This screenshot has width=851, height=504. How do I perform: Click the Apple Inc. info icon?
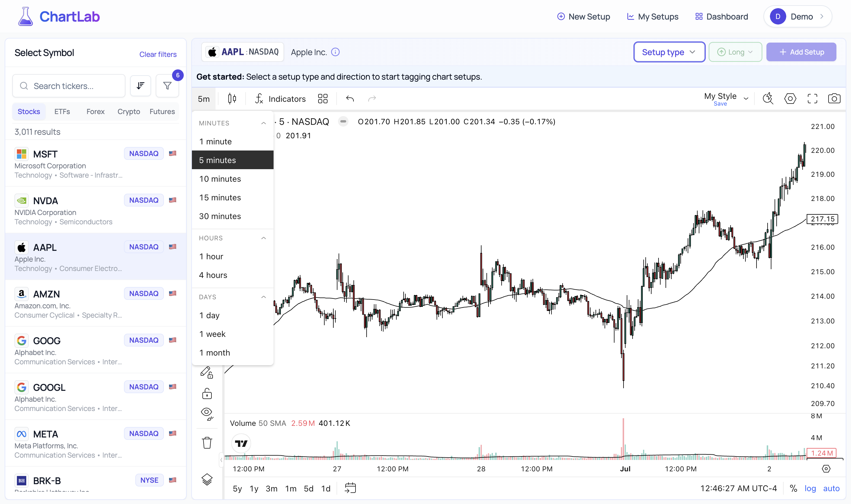(335, 52)
